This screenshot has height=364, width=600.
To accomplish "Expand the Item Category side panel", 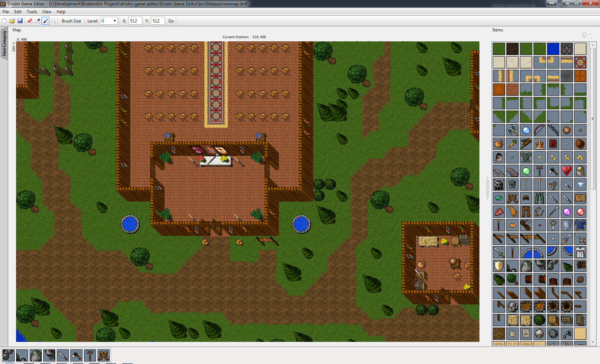I will point(4,43).
